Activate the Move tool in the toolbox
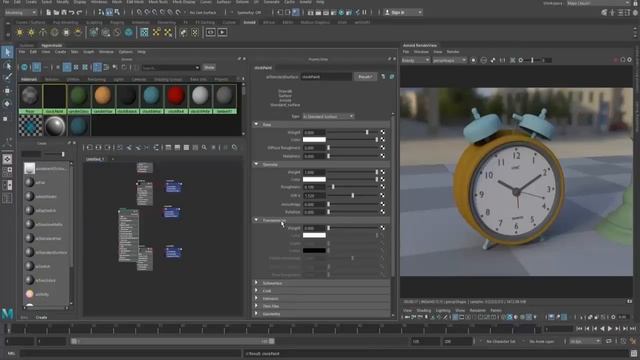640x360 pixels. click(7, 91)
